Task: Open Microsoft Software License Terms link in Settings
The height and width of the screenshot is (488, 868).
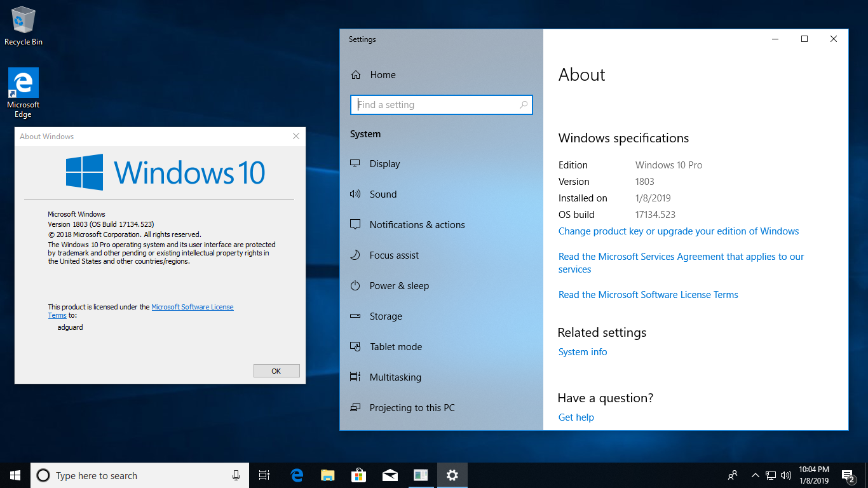Action: coord(648,295)
